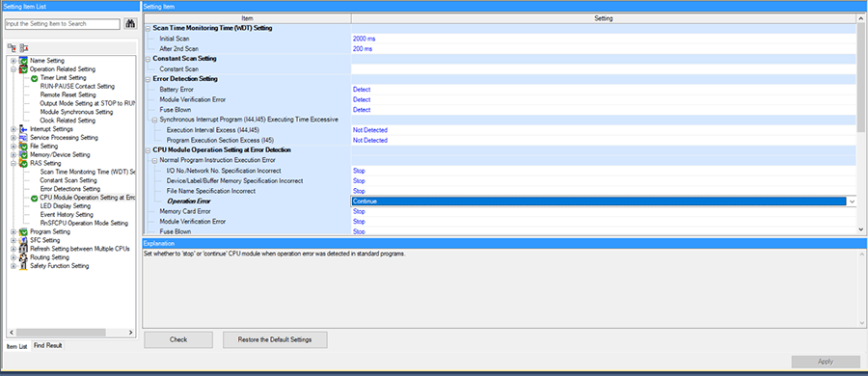
Task: Click the Routing Setting icon
Action: pyautogui.click(x=23, y=257)
